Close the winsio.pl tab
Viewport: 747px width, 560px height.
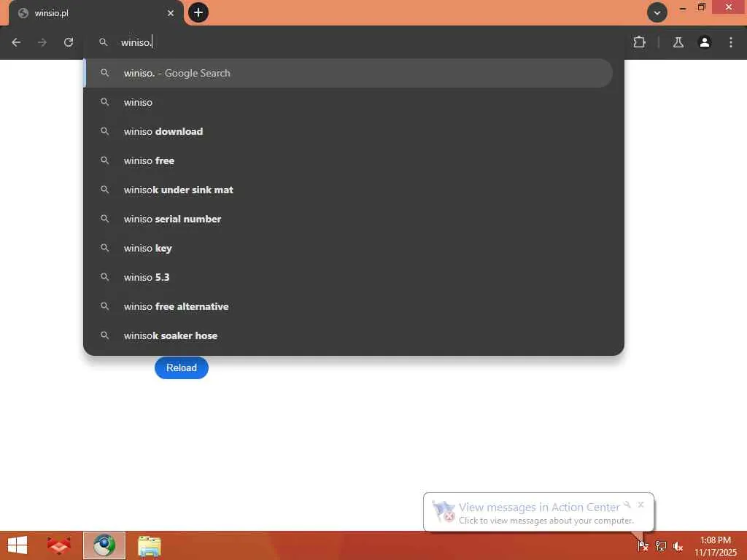[171, 13]
